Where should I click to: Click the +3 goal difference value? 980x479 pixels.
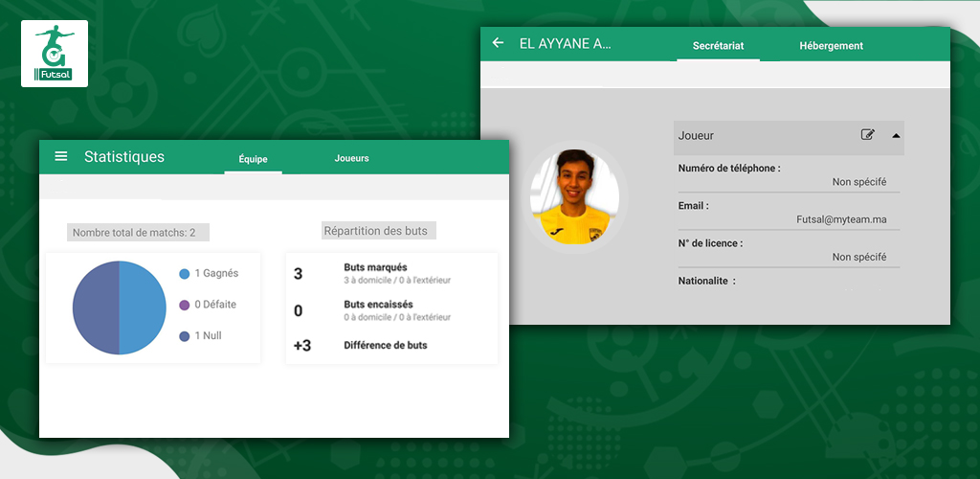tap(302, 346)
